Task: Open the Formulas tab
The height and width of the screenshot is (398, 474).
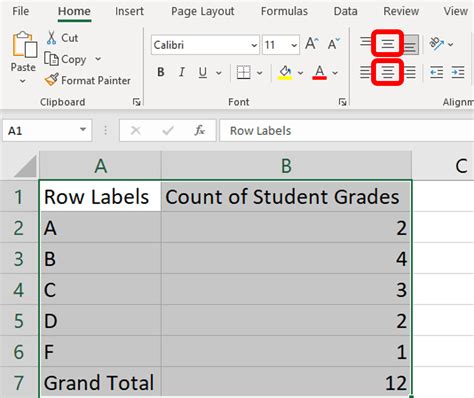Action: [284, 11]
